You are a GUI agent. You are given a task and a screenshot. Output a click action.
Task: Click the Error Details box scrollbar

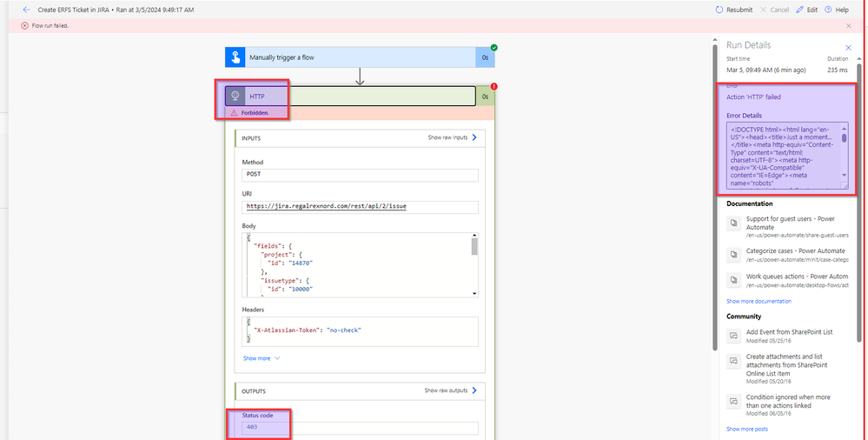point(845,150)
